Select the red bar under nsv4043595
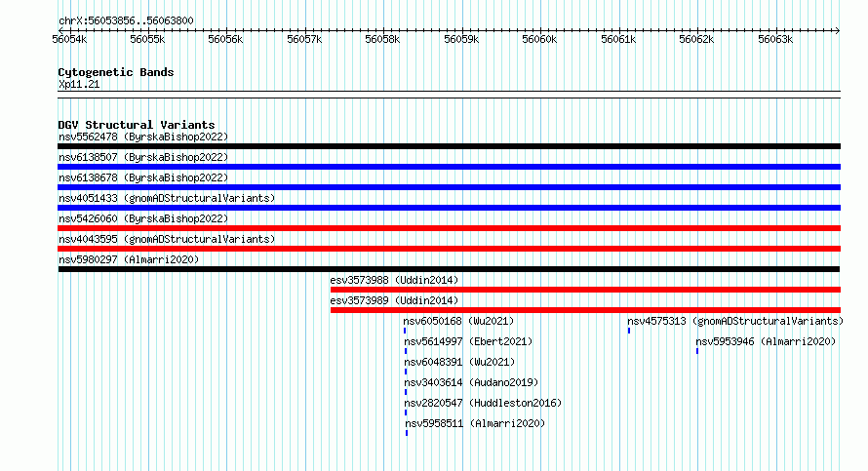The height and width of the screenshot is (471, 868). point(449,249)
